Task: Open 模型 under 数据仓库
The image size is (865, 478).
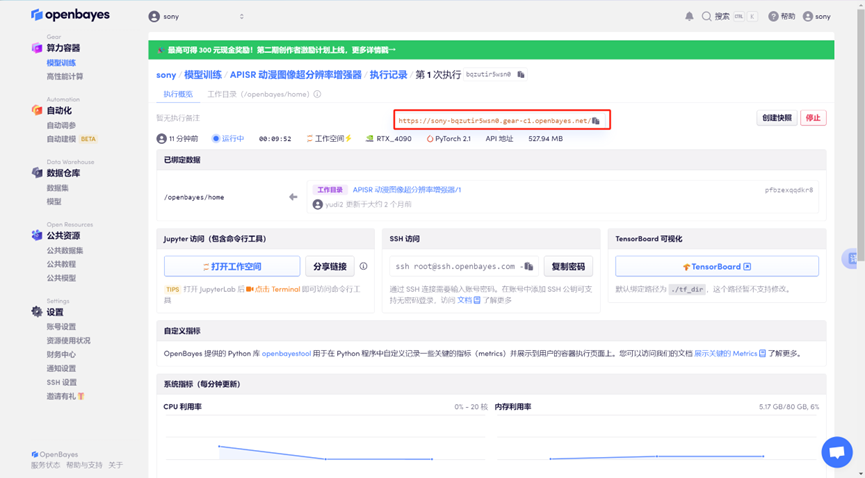Action: pyautogui.click(x=54, y=201)
